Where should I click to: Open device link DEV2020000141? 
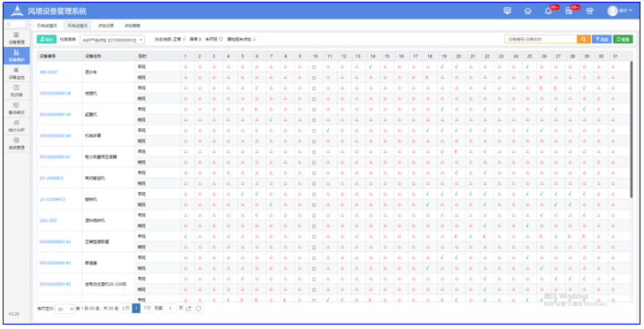(55, 157)
